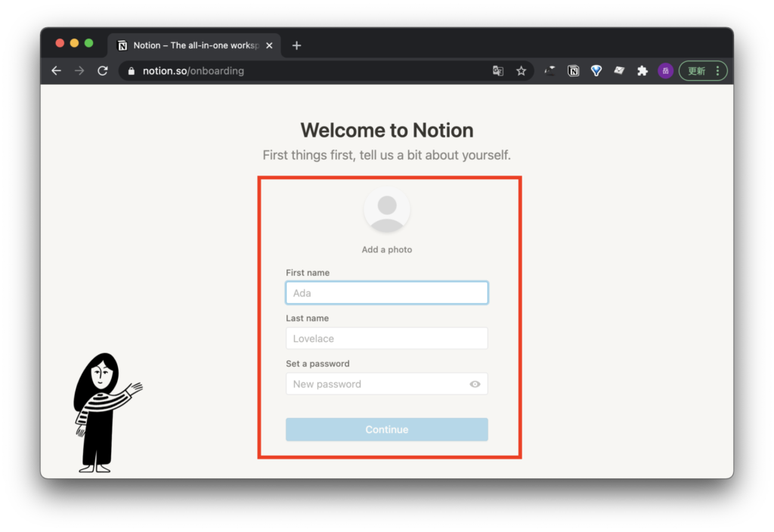Toggle password visibility eye icon
The image size is (774, 532).
point(475,384)
